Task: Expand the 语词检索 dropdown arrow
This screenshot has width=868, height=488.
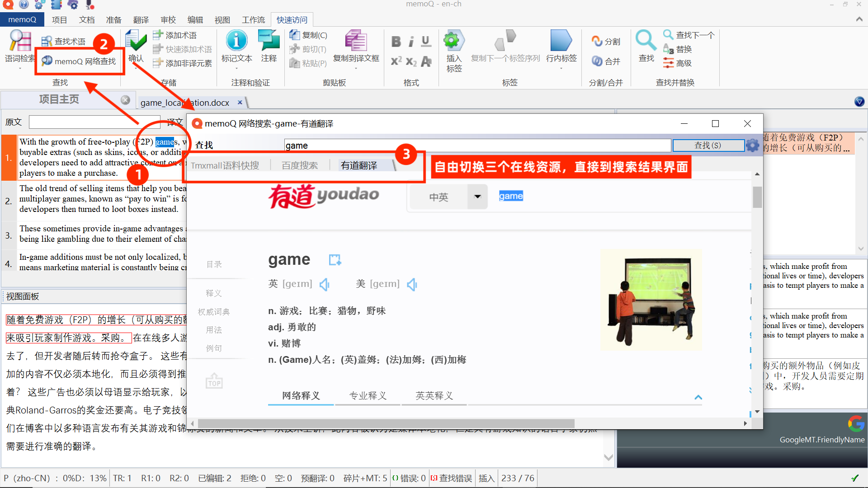Action: [x=20, y=69]
